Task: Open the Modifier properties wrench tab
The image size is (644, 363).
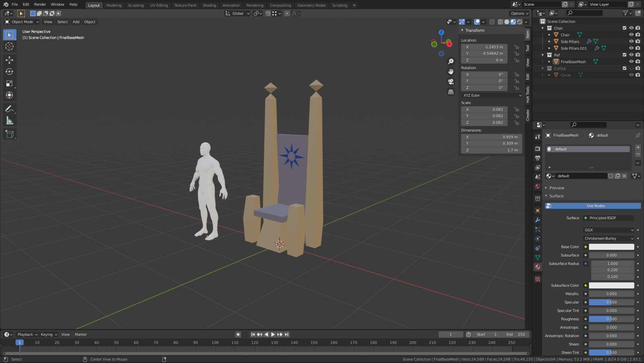Action: (x=537, y=220)
